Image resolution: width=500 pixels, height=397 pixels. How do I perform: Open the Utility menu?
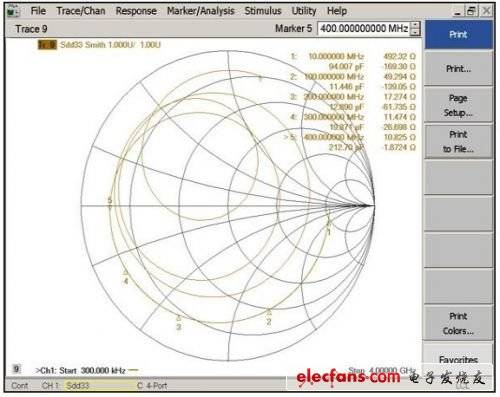tap(304, 11)
